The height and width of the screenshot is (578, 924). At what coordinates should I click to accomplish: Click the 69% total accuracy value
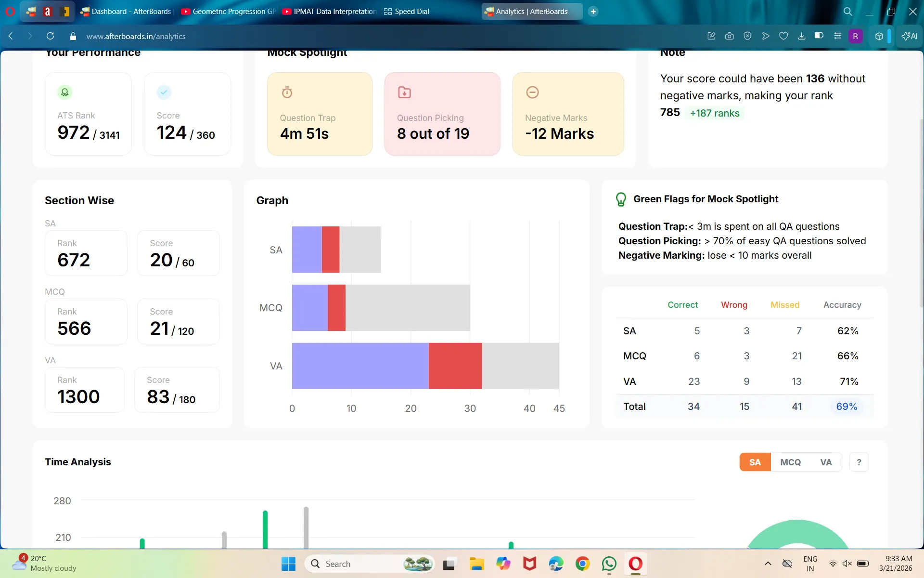(x=847, y=407)
